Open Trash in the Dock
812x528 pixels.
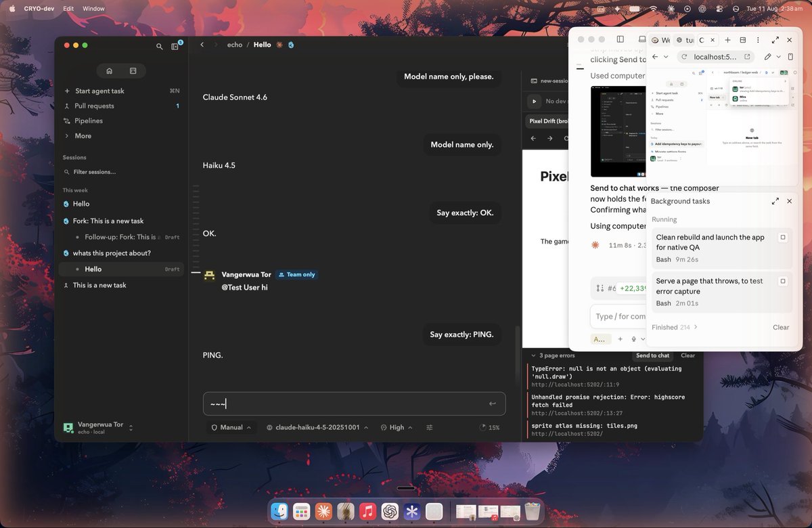533,512
